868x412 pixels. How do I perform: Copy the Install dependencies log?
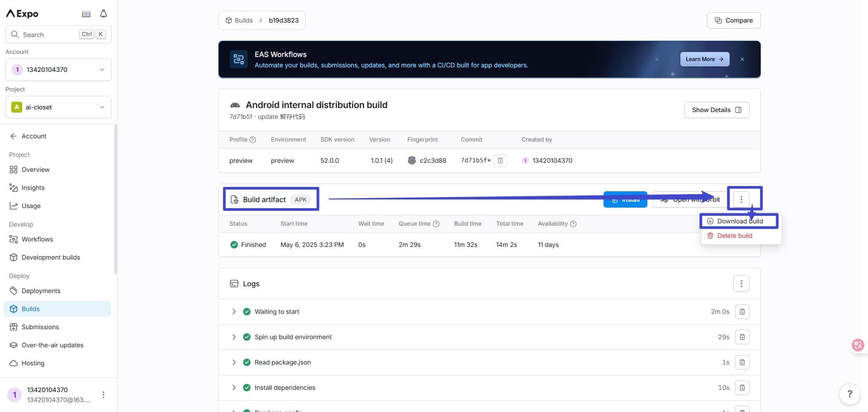tap(742, 388)
